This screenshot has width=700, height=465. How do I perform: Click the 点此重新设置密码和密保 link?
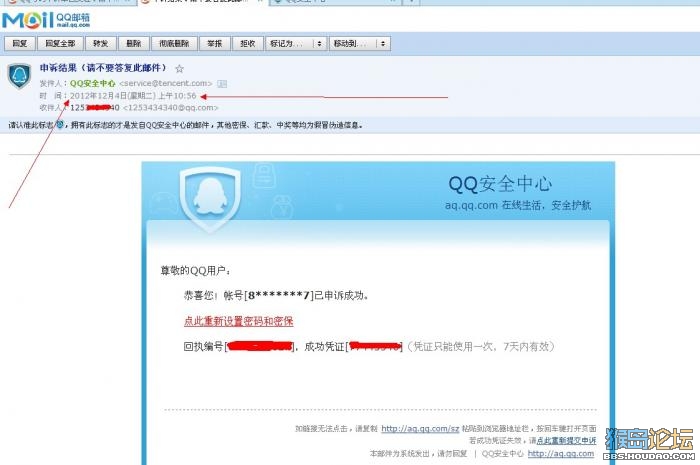click(238, 321)
